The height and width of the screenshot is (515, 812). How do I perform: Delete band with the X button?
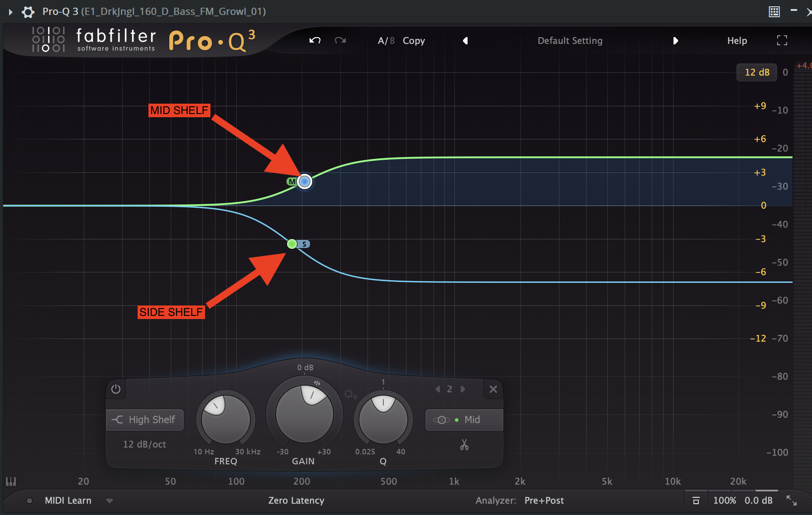(493, 389)
